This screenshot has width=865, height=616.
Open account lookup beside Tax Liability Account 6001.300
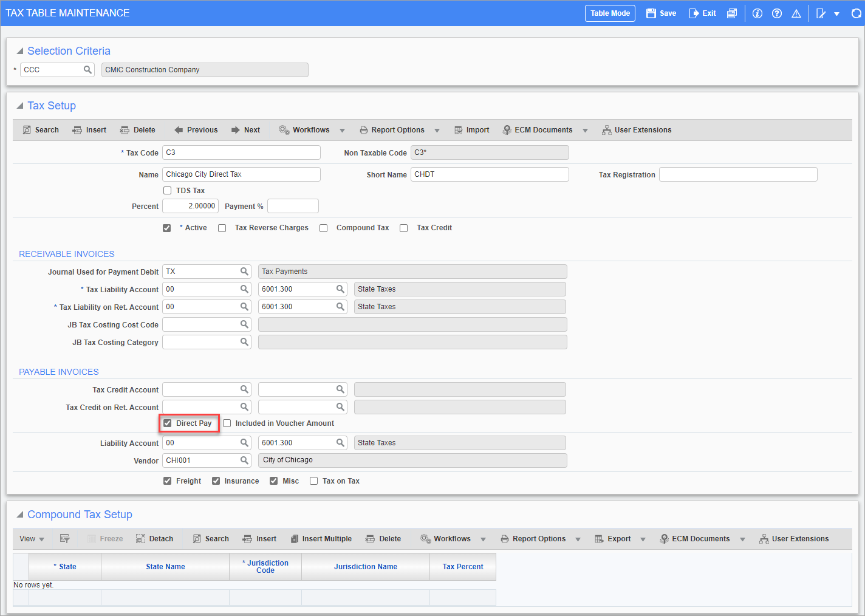coord(341,289)
